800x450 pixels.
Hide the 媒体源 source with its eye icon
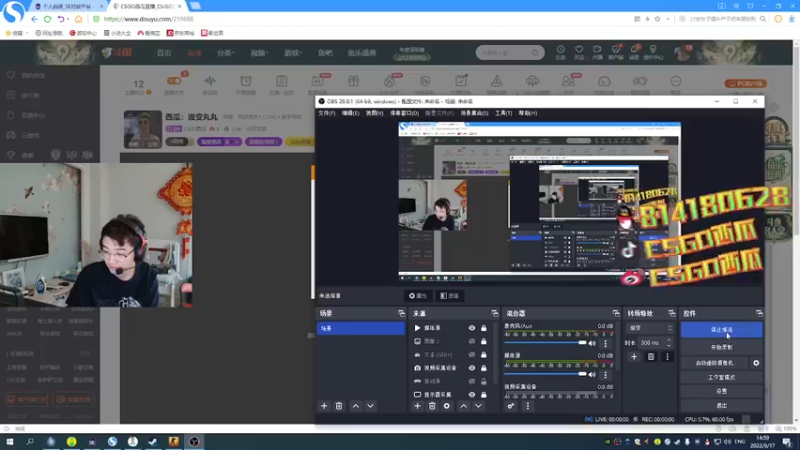472,328
